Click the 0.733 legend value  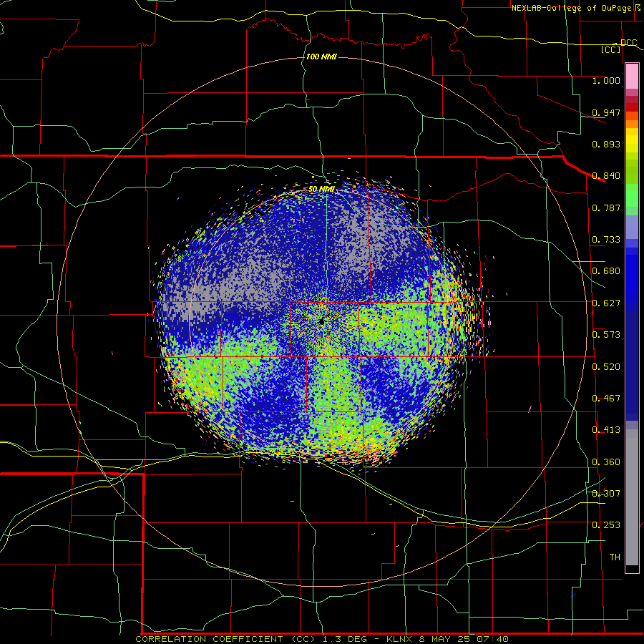pos(606,240)
